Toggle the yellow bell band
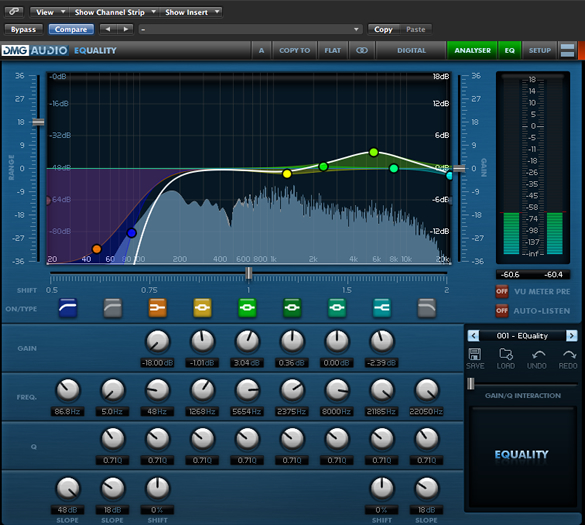 202,308
